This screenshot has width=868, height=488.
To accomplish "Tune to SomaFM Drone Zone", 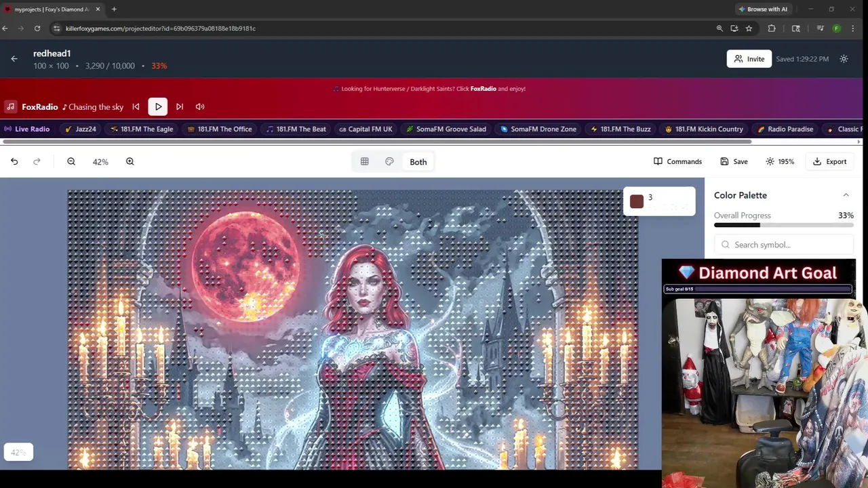I will click(538, 129).
